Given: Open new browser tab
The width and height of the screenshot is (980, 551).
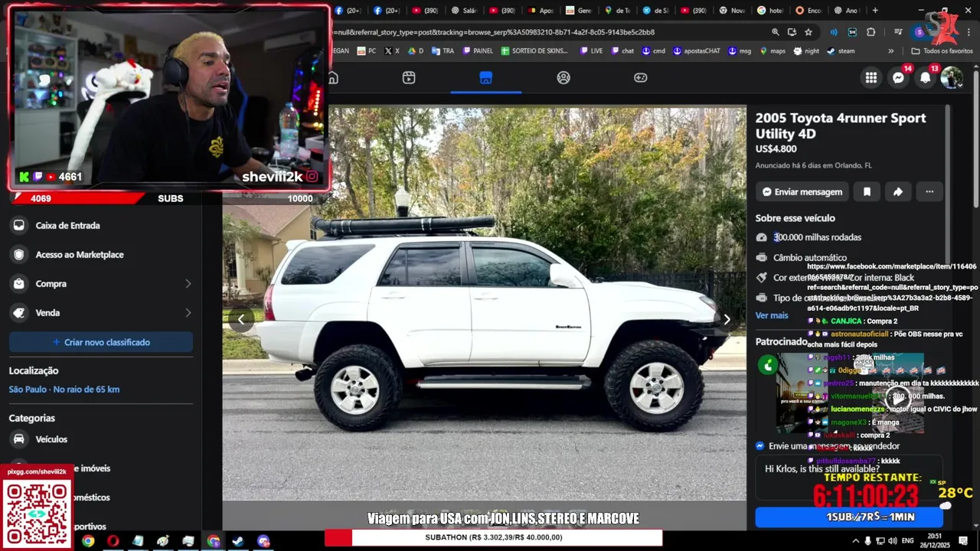Looking at the screenshot, I should [x=875, y=11].
